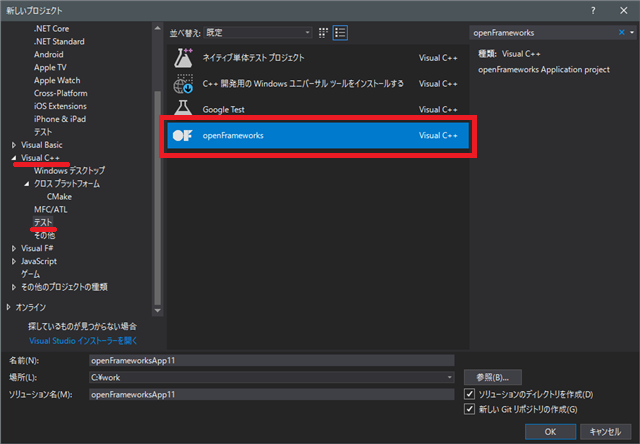
Task: Click the category tree vertical scrollbar thumb
Action: click(x=158, y=198)
